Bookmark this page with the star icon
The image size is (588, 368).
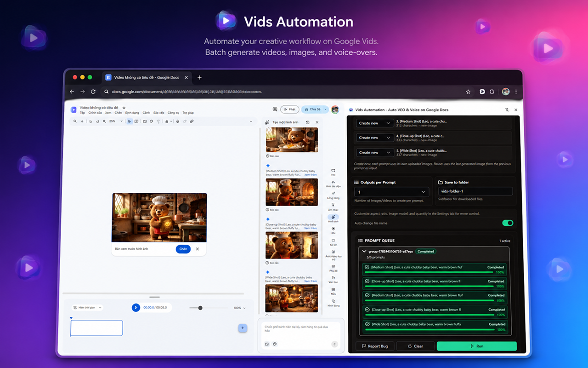468,92
